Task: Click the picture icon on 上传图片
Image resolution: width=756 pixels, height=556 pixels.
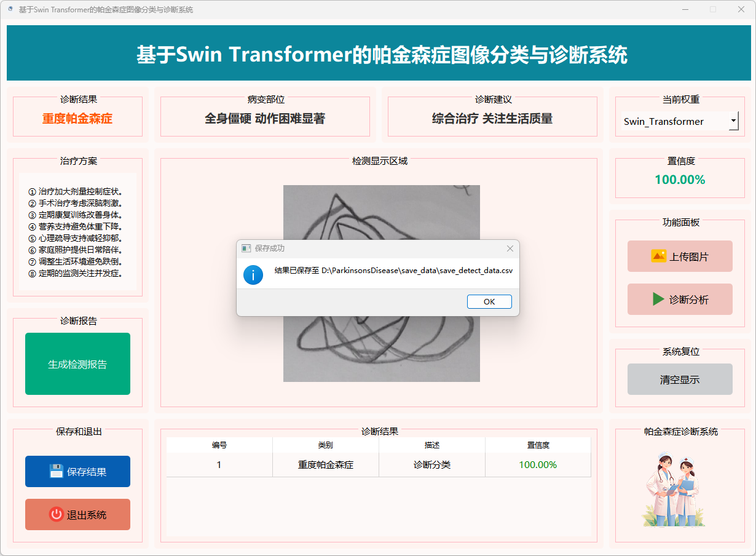Action: (x=658, y=256)
